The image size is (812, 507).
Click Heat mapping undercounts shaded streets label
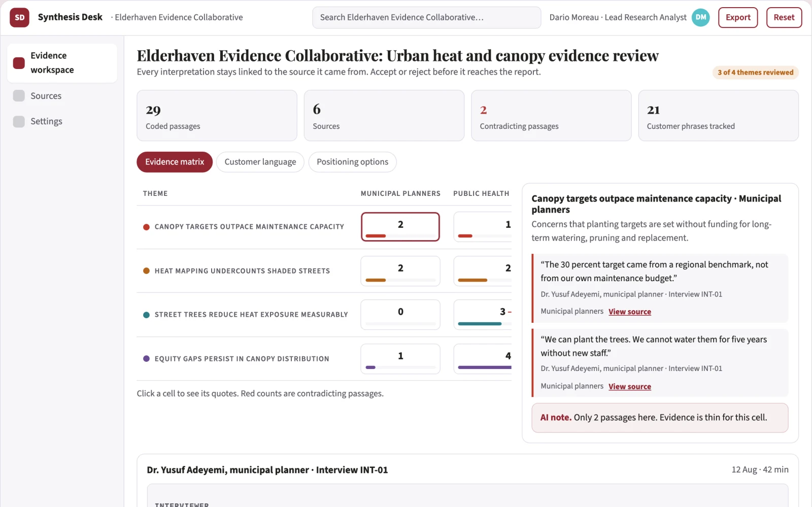point(242,271)
